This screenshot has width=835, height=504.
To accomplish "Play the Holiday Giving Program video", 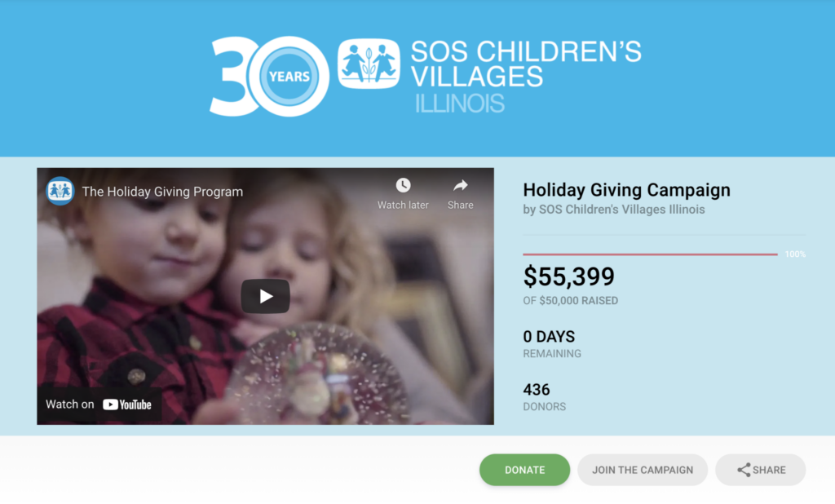I will (x=265, y=296).
